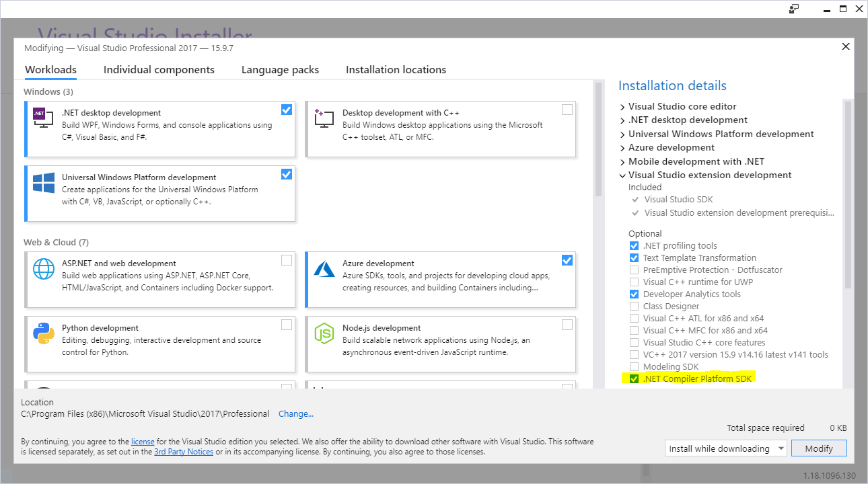This screenshot has width=868, height=484.
Task: Enable VC++ 2017 version 15.9 v14.16 tools
Action: (x=634, y=354)
